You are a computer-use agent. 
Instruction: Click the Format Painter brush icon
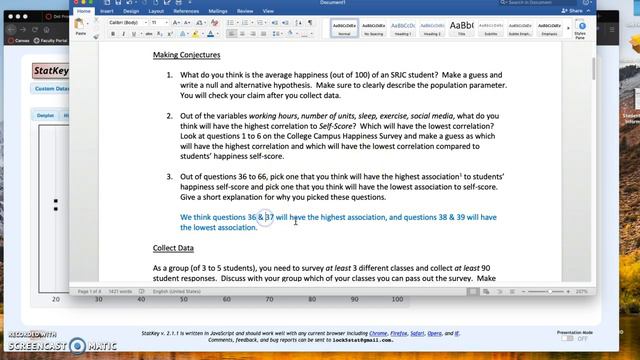tap(96, 37)
